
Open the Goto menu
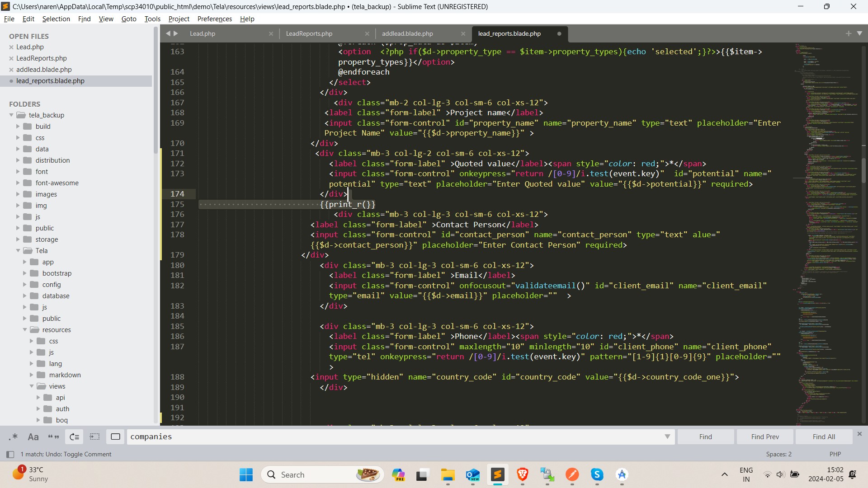129,19
